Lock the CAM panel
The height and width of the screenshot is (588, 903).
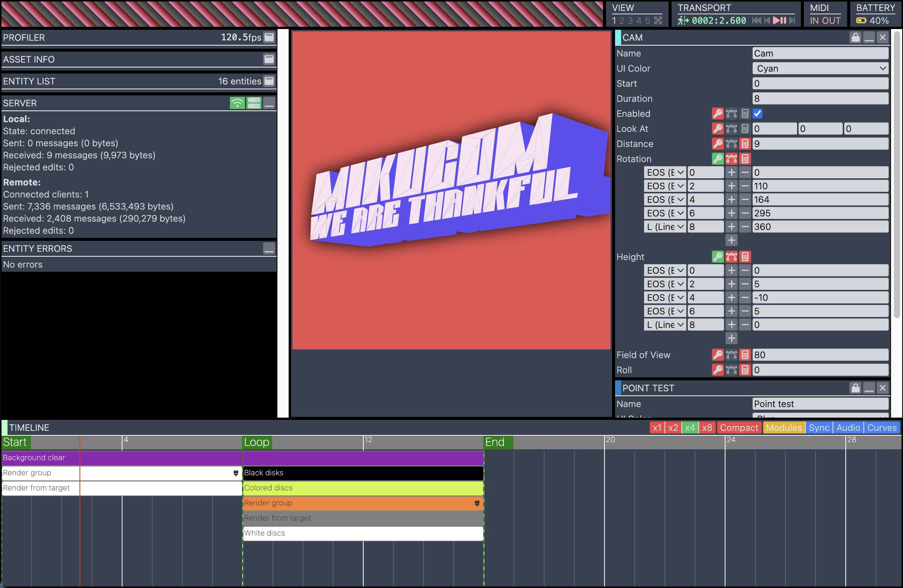[855, 38]
